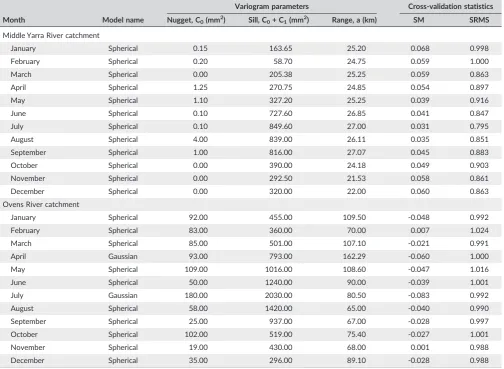Click sill value 320.00
The image size is (504, 369).
(x=281, y=191)
